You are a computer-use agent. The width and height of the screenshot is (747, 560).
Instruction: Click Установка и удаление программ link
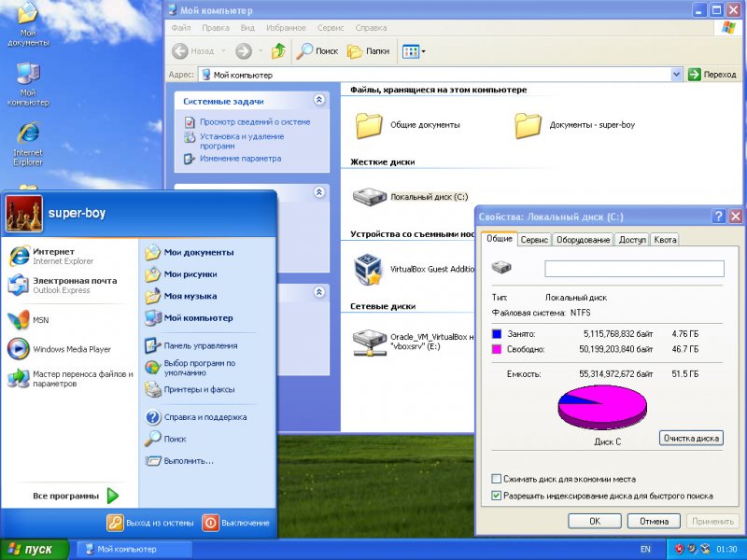pos(242,141)
